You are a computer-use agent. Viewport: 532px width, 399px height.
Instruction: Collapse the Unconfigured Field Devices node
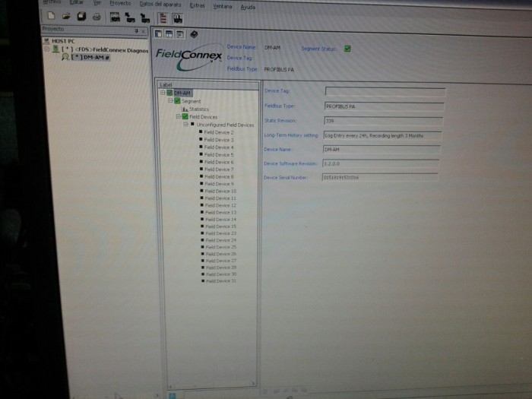coord(185,125)
